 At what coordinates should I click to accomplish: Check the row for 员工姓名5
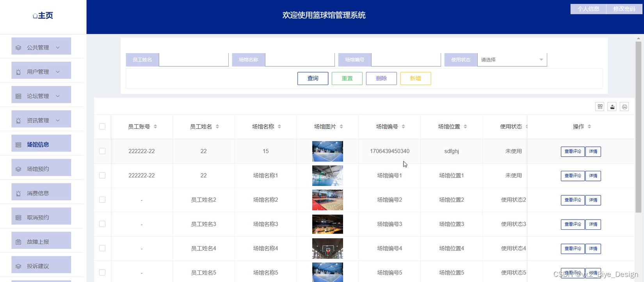tap(102, 272)
